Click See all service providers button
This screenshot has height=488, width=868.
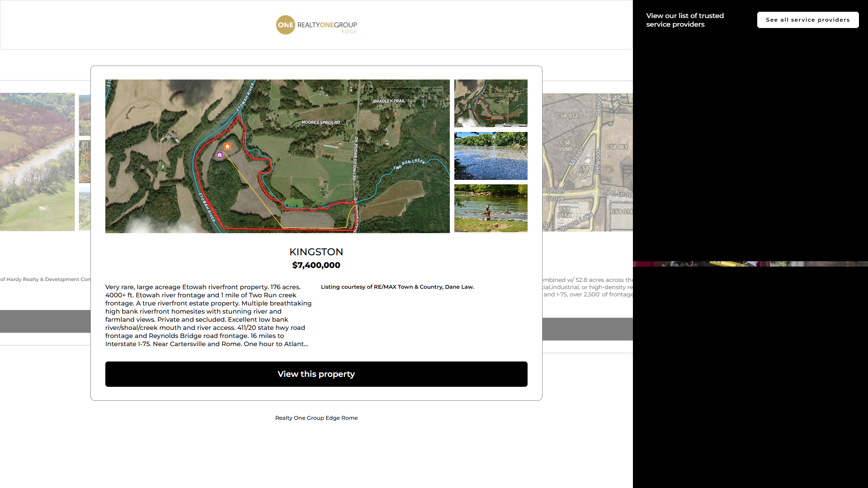807,20
